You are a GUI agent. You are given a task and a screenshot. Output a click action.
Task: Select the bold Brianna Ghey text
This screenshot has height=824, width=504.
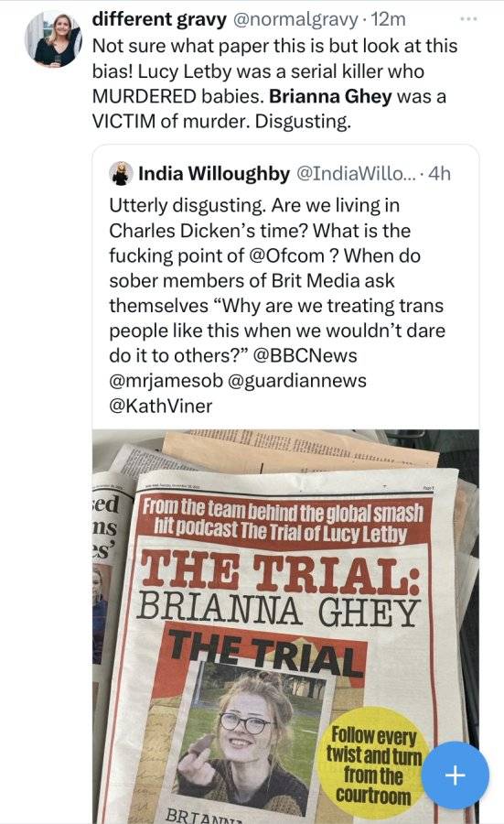330,97
